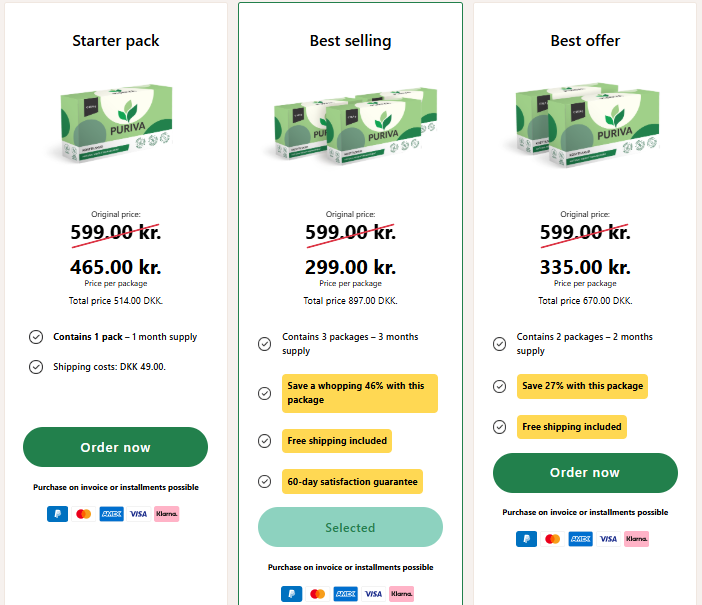Click Mastercard icon under Best selling

pyautogui.click(x=318, y=594)
